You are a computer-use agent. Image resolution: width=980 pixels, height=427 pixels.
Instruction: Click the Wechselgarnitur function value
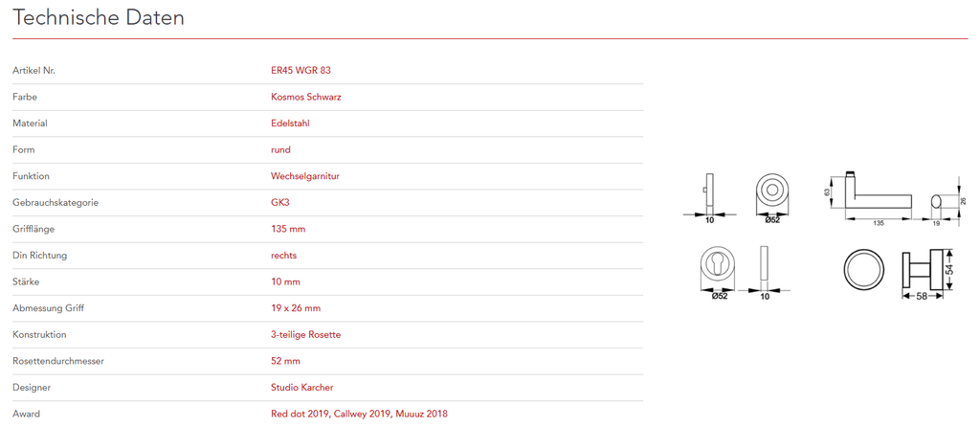click(x=305, y=176)
